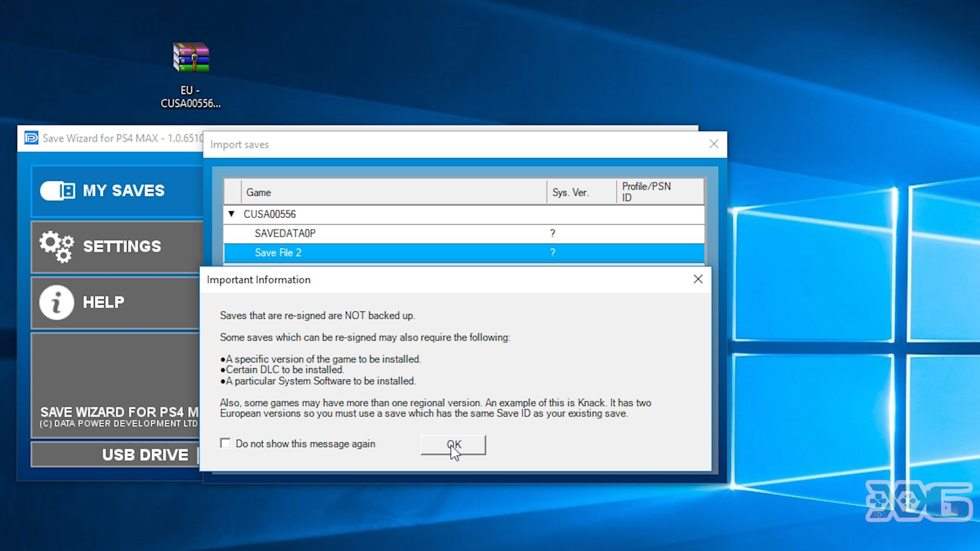Open the MY SAVES section

pyautogui.click(x=117, y=191)
